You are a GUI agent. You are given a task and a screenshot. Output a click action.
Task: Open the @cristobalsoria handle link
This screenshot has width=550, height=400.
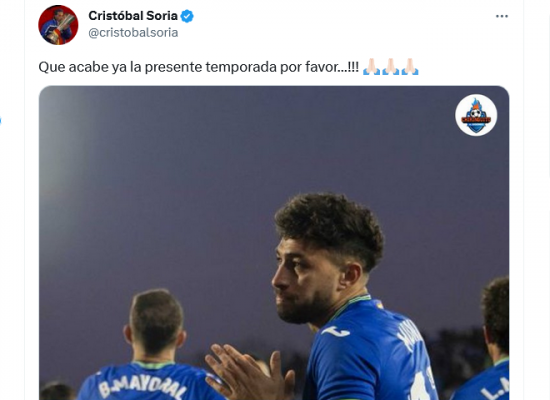pos(133,33)
